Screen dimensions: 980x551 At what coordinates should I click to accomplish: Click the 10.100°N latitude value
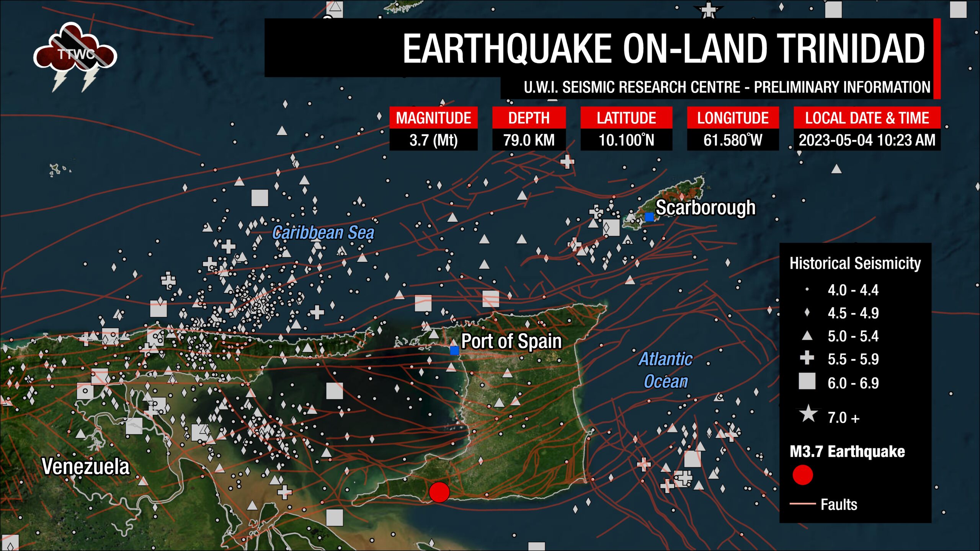pyautogui.click(x=626, y=140)
